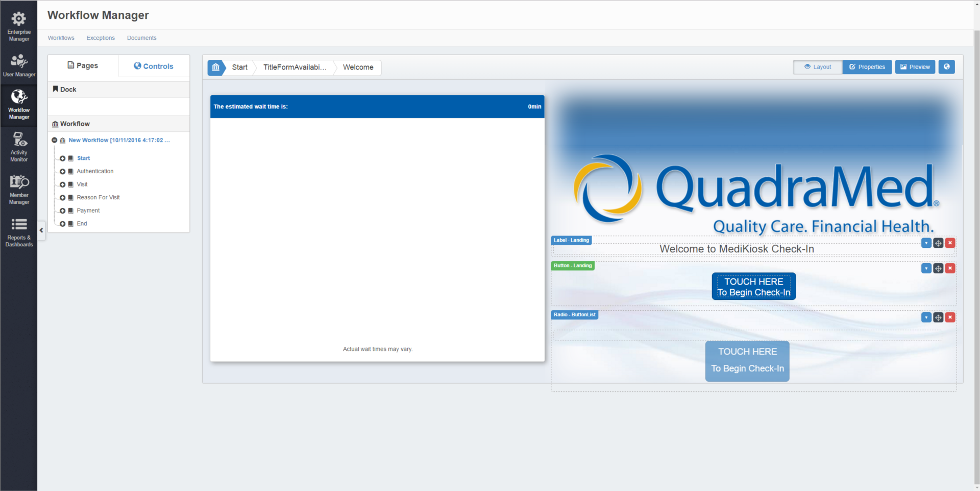Expand the Authentication tree node

(x=63, y=172)
